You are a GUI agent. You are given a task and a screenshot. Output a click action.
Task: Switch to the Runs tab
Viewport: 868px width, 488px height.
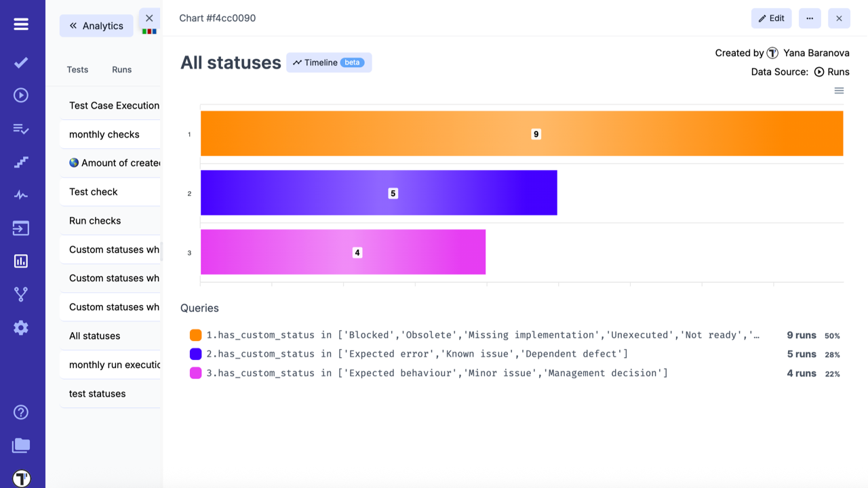(x=121, y=69)
